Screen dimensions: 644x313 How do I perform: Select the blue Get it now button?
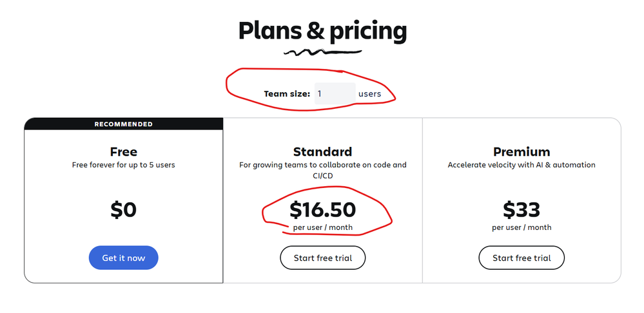(x=123, y=258)
